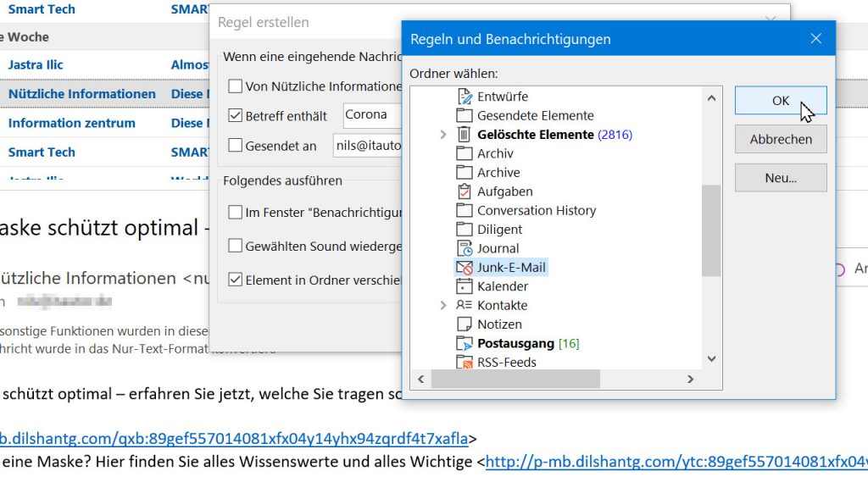Toggle the 'Gesendet an' checkbox

pyautogui.click(x=236, y=146)
